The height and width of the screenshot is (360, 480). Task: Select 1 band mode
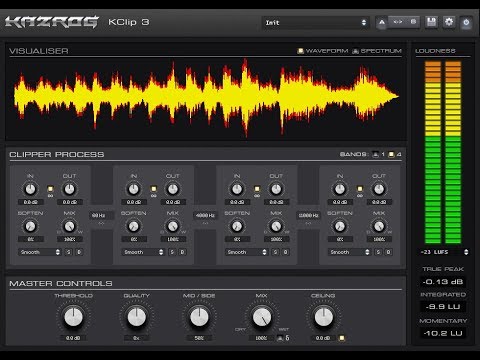(376, 154)
